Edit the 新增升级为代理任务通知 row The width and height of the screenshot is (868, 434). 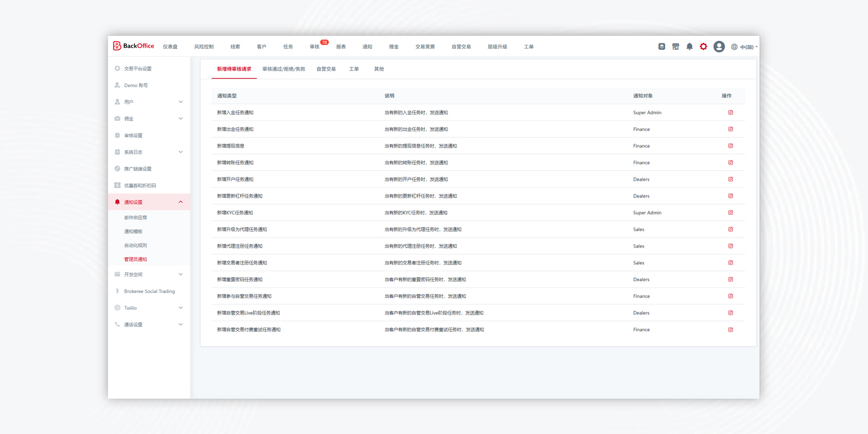click(731, 229)
